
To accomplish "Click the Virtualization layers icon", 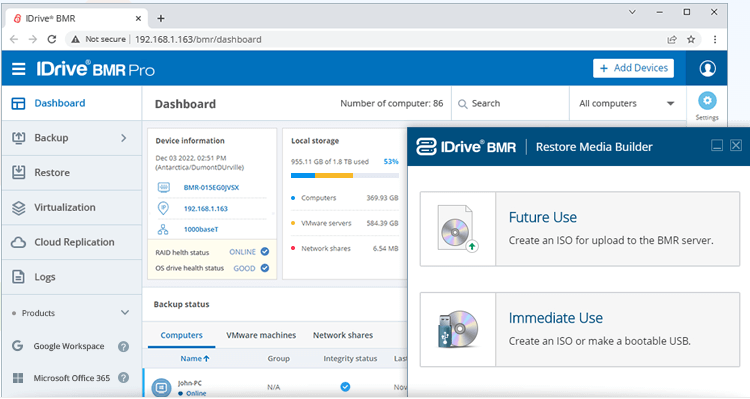I will pyautogui.click(x=18, y=208).
